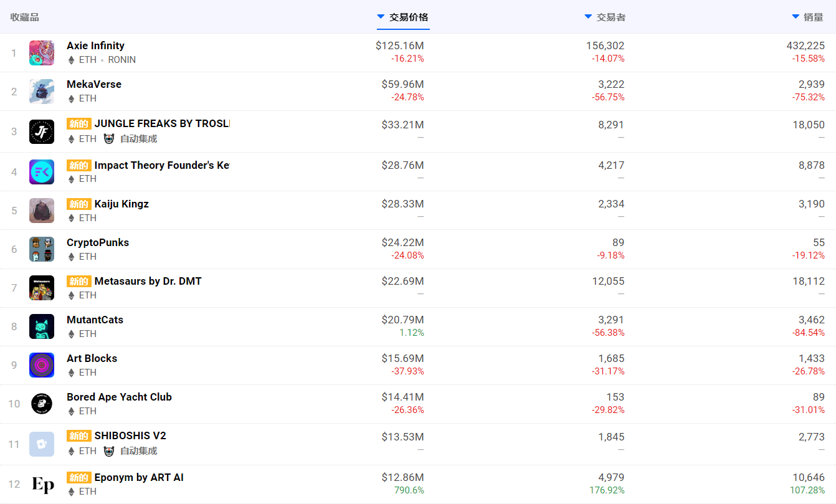Image resolution: width=836 pixels, height=504 pixels.
Task: Open the Metasaurs collection avatar
Action: pos(42,288)
